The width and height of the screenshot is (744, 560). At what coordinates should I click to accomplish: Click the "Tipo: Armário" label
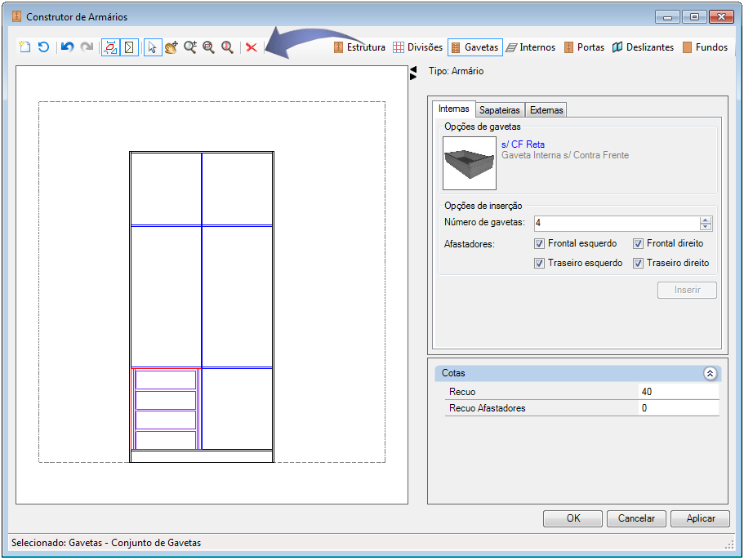[x=456, y=71]
